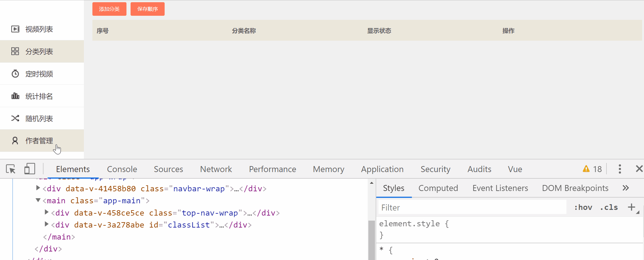
Task: Collapse the main app-main node
Action: click(38, 200)
